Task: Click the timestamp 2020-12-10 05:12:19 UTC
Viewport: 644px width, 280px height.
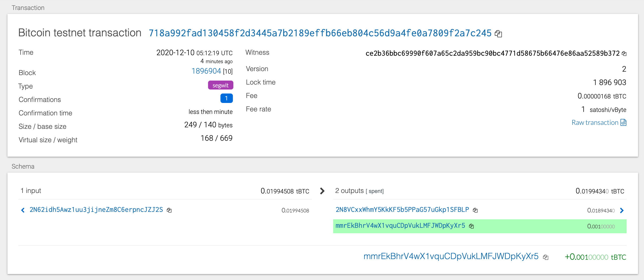Action: tap(194, 53)
